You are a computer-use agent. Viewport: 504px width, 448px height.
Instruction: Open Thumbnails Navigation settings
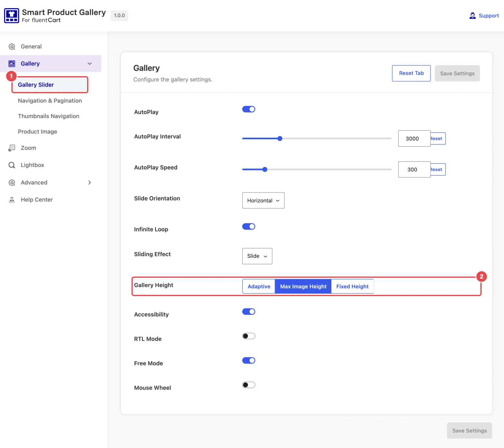pos(49,116)
